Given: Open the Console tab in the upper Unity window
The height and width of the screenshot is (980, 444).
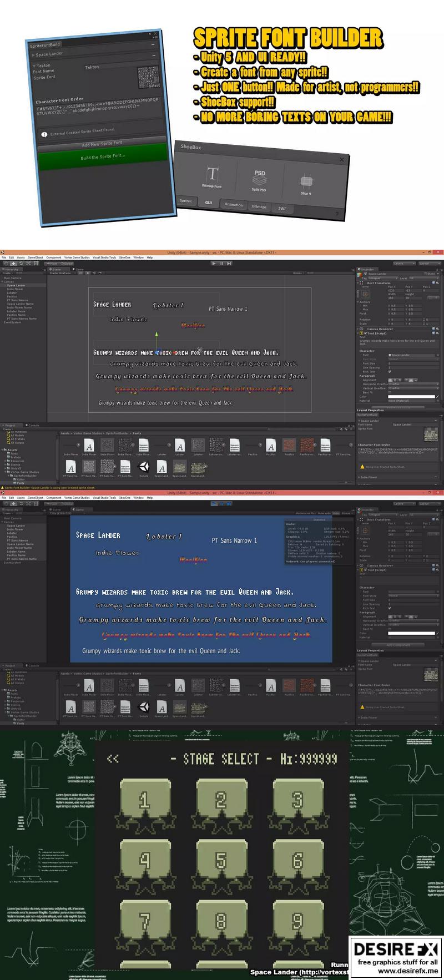Looking at the screenshot, I should [x=33, y=426].
